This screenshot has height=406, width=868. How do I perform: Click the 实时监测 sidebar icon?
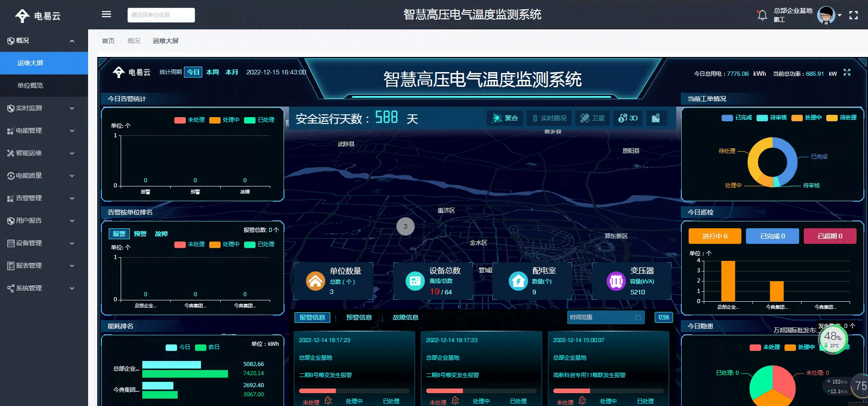pyautogui.click(x=11, y=108)
